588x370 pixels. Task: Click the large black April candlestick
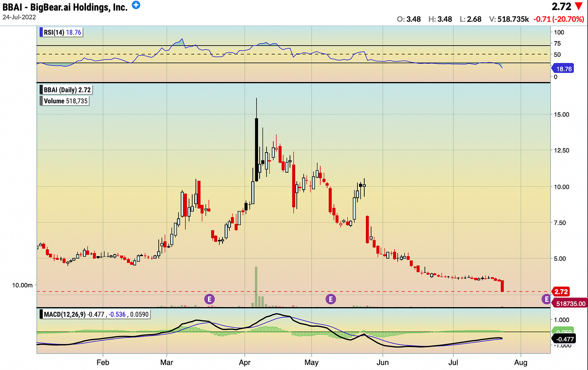[x=256, y=149]
